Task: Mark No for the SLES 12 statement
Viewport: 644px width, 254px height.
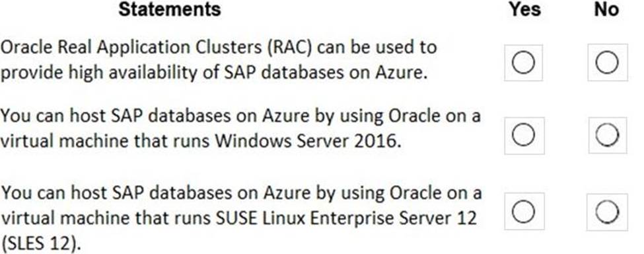Action: click(607, 212)
